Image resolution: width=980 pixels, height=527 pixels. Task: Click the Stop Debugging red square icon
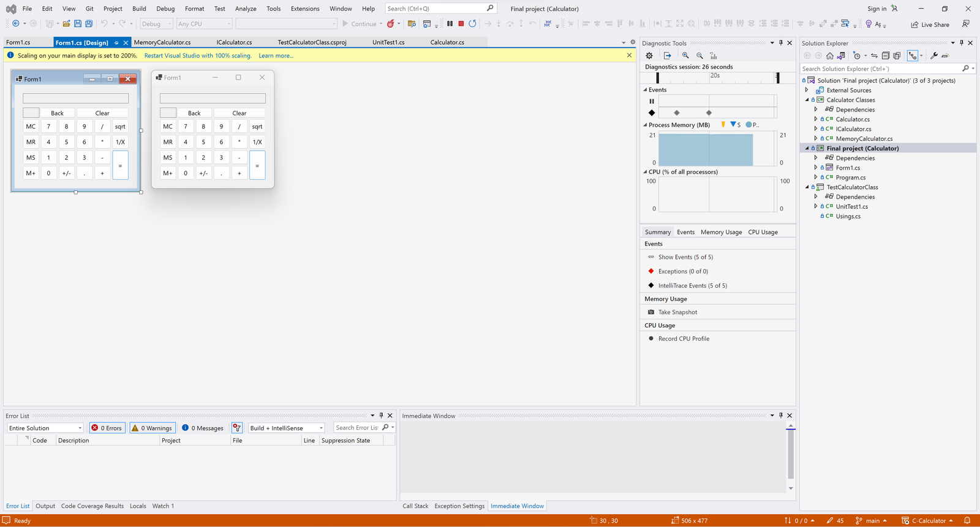[461, 24]
